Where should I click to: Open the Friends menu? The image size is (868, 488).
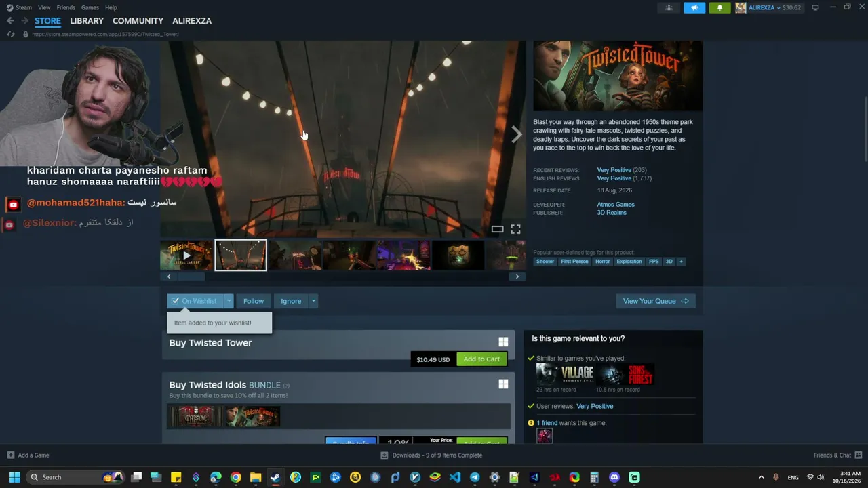coord(66,7)
